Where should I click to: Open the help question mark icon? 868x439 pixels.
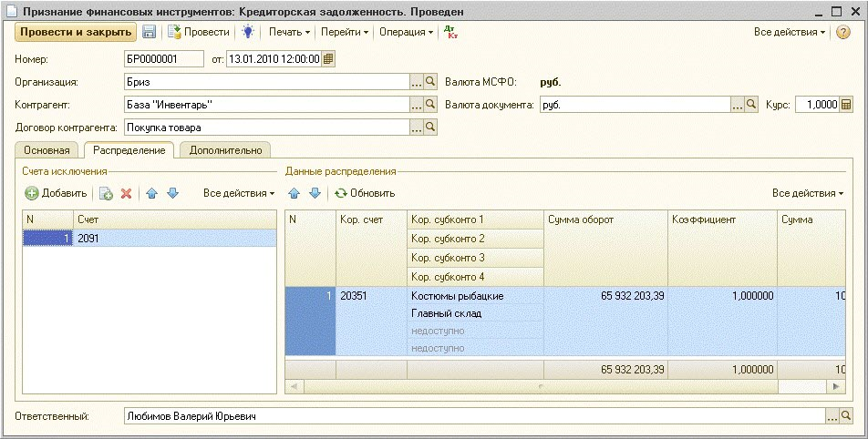(843, 32)
